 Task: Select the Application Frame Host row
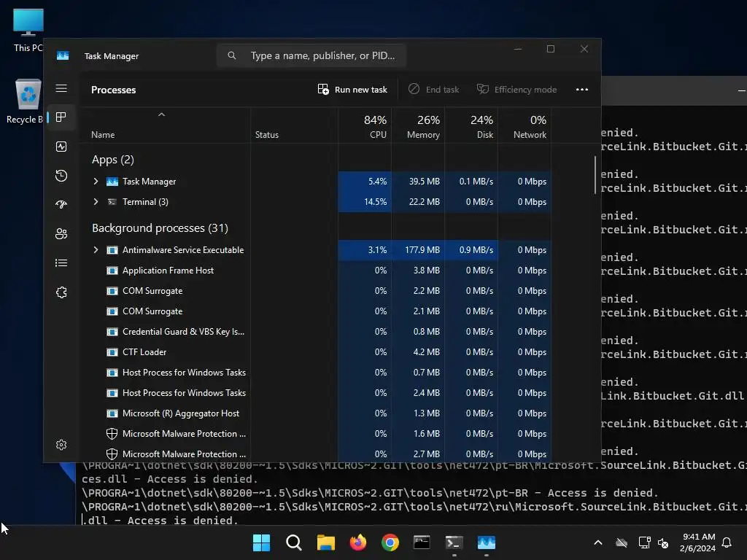[316, 271]
